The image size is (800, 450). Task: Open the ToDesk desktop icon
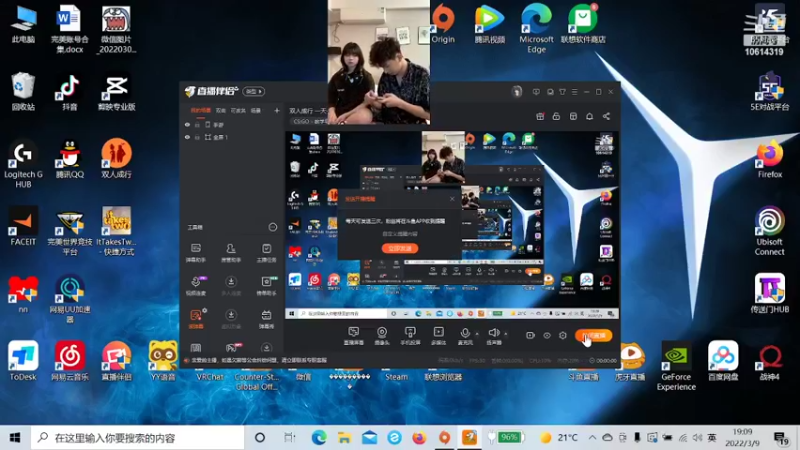23,361
